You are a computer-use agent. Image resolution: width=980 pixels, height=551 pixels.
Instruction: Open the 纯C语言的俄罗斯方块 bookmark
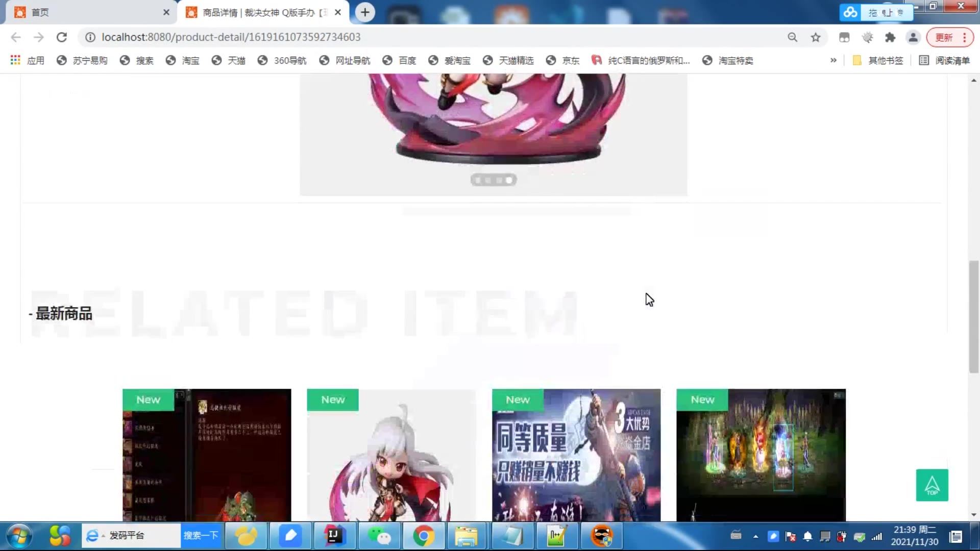point(641,60)
